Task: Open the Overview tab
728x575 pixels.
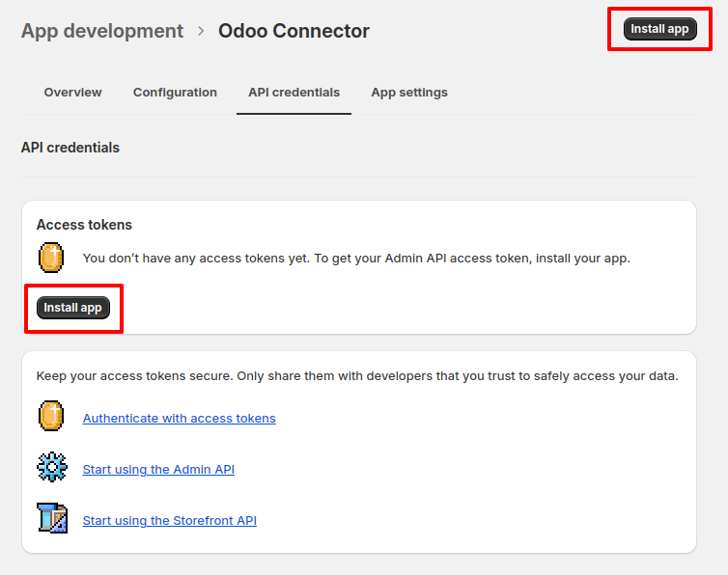Action: [x=72, y=93]
